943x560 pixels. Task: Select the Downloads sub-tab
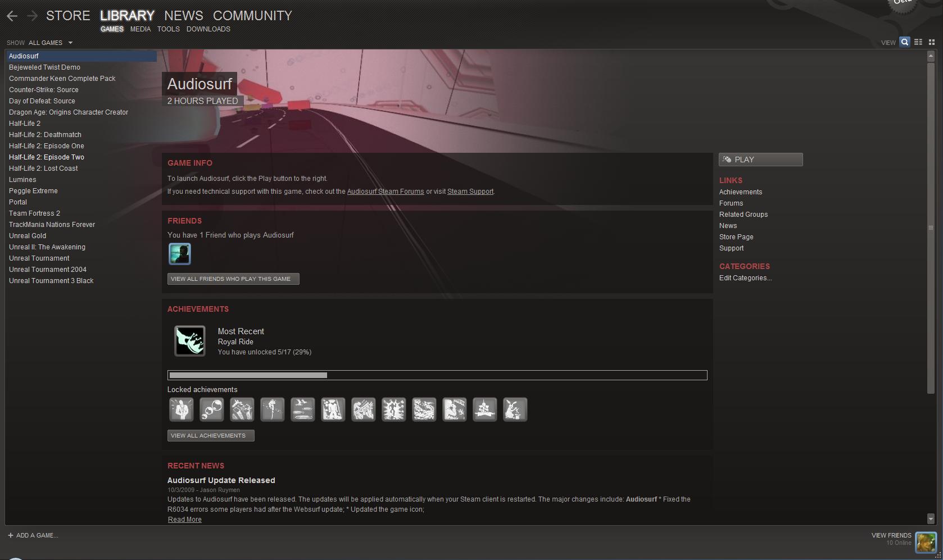pyautogui.click(x=208, y=29)
